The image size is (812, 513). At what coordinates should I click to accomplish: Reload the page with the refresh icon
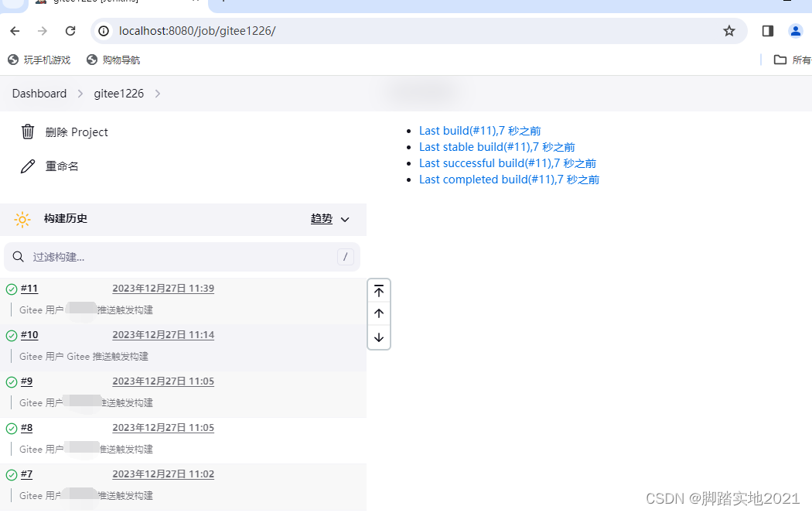[70, 31]
